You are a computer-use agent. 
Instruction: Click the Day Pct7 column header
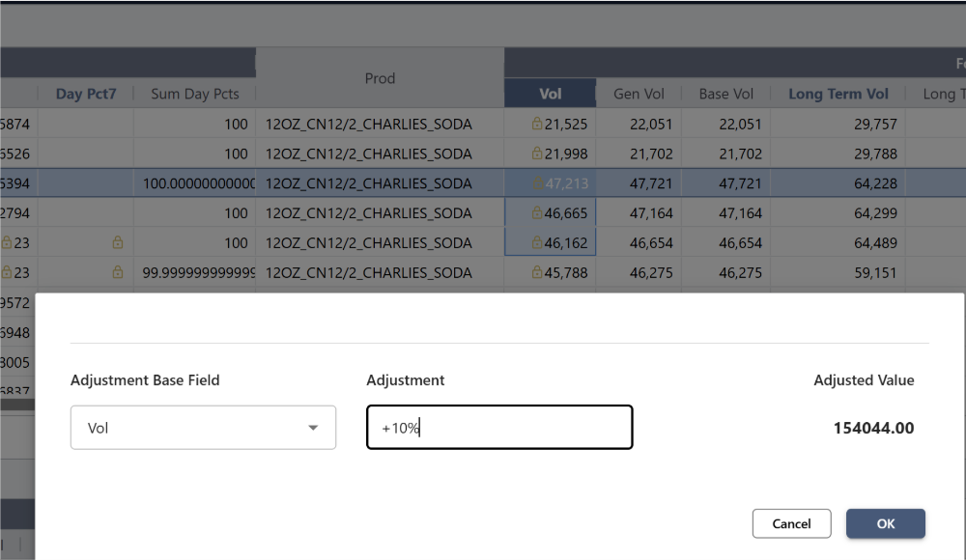85,94
